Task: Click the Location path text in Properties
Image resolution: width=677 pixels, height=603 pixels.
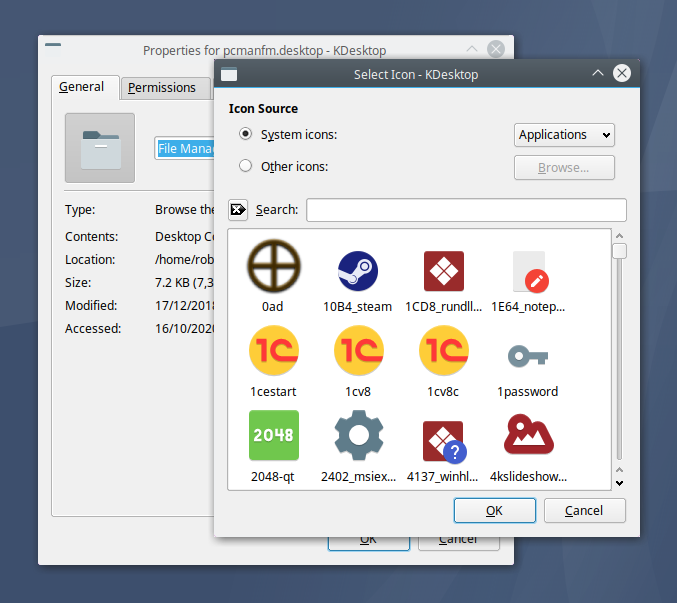Action: [x=184, y=259]
